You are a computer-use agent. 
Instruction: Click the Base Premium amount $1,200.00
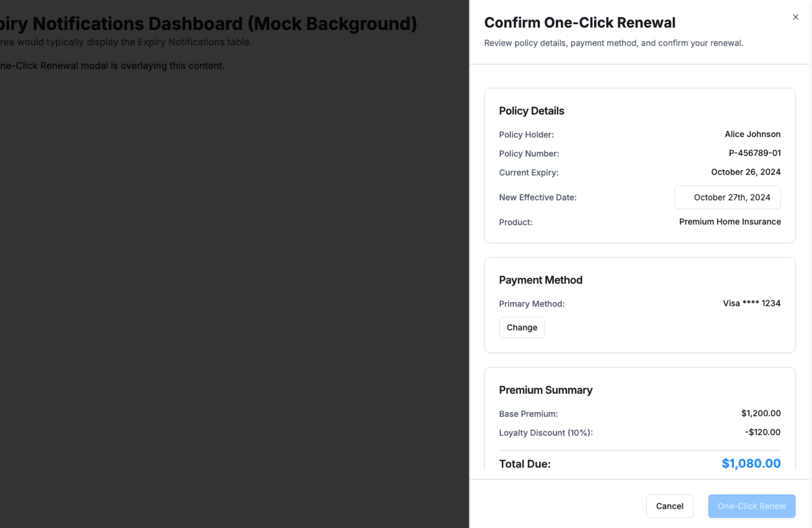(760, 413)
